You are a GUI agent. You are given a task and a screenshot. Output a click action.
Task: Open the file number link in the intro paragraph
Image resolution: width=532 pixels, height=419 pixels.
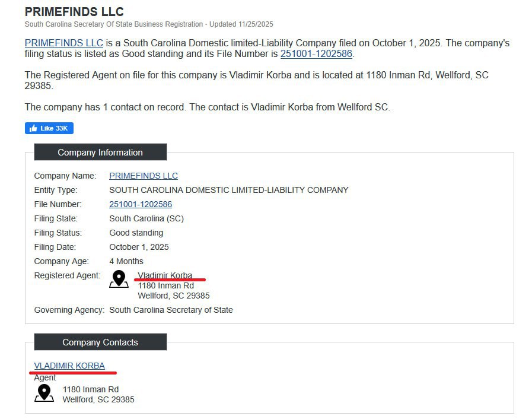point(316,54)
